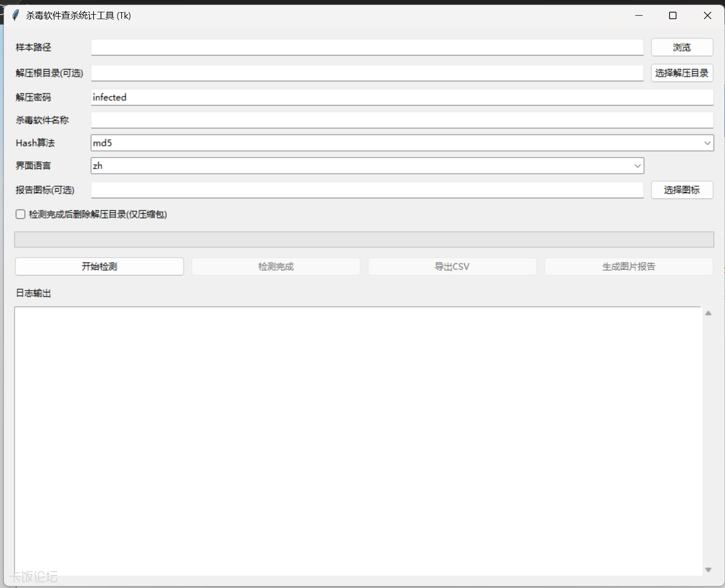Click the scroll down arrow in log area
This screenshot has height=588, width=725.
pyautogui.click(x=708, y=569)
